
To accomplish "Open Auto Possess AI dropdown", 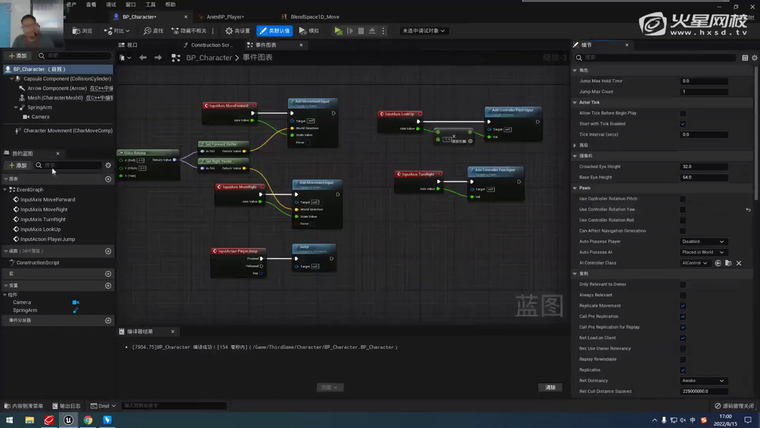I will tap(703, 252).
